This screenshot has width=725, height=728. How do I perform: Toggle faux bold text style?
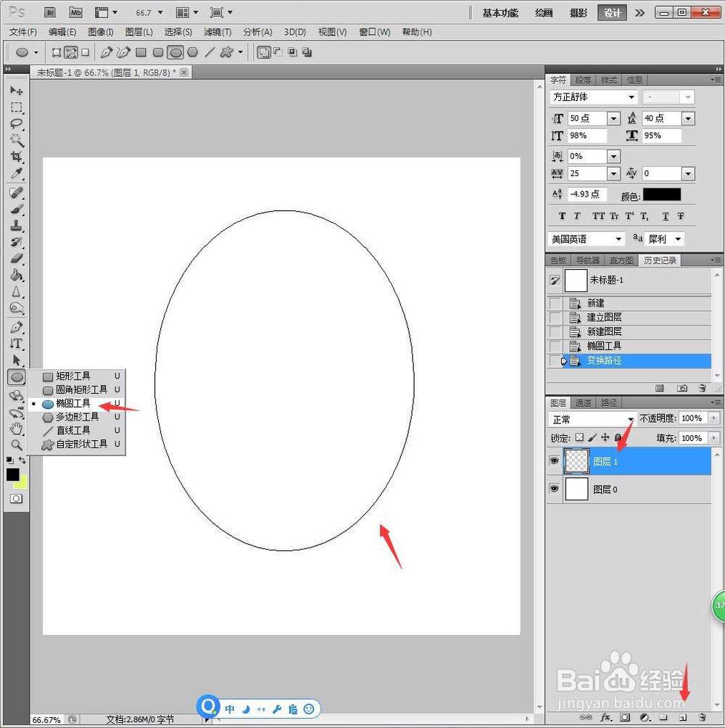(562, 216)
